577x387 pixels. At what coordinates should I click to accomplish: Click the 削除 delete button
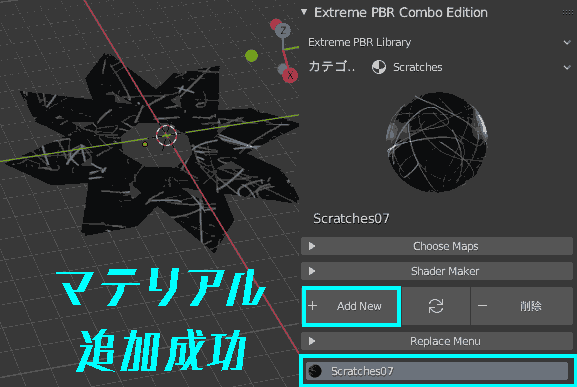click(522, 306)
